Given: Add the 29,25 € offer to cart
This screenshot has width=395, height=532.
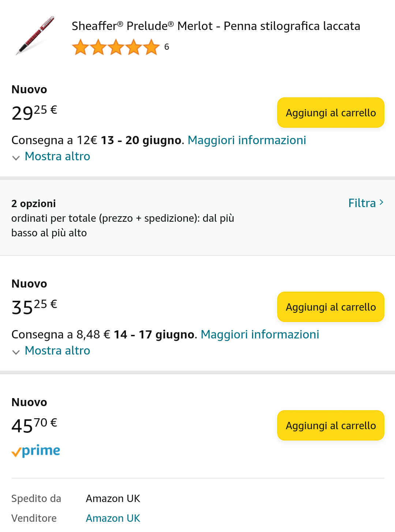Looking at the screenshot, I should coord(331,113).
